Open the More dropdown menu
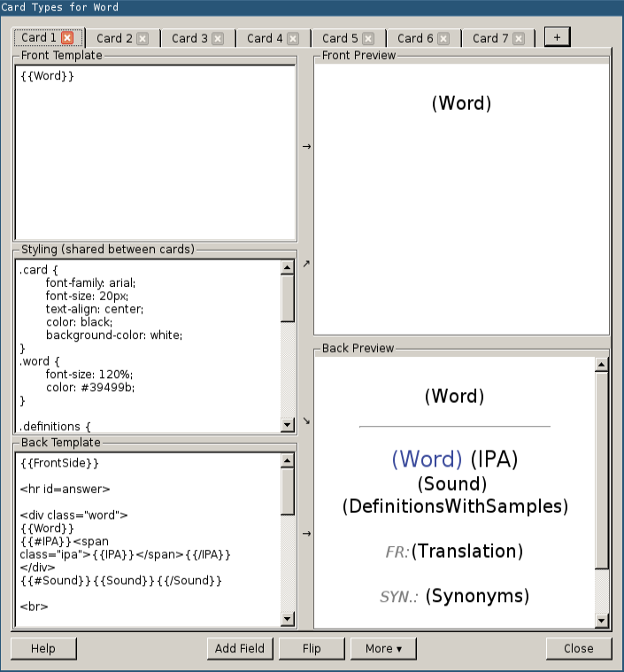 click(383, 649)
